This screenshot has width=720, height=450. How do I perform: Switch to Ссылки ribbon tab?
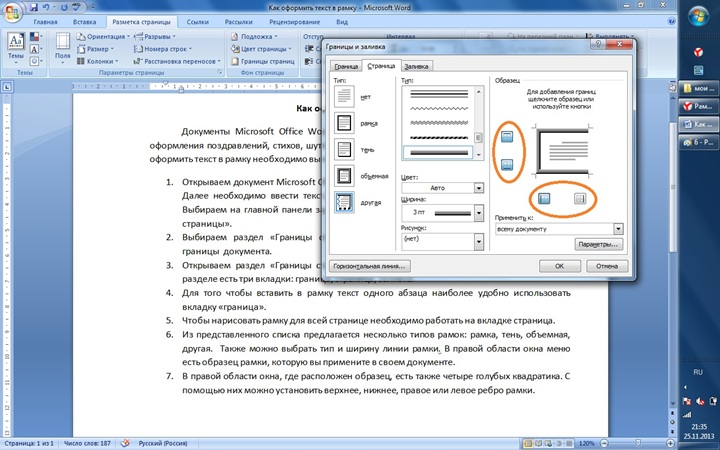[x=196, y=22]
